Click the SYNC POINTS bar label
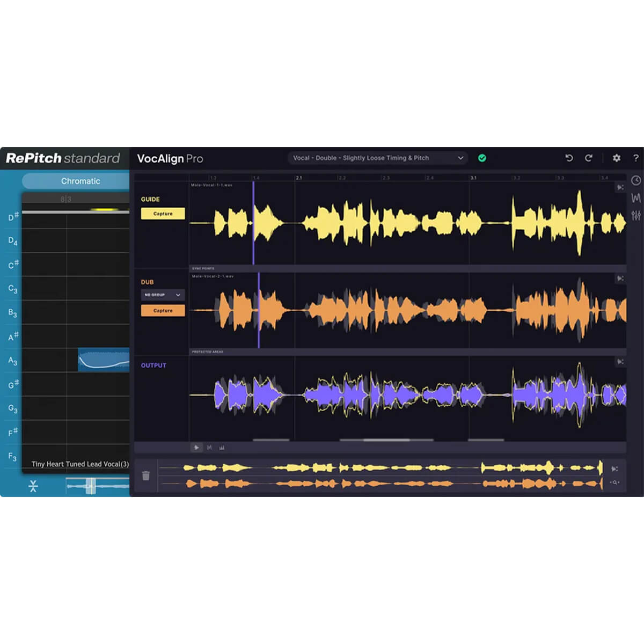The height and width of the screenshot is (644, 644). (203, 268)
